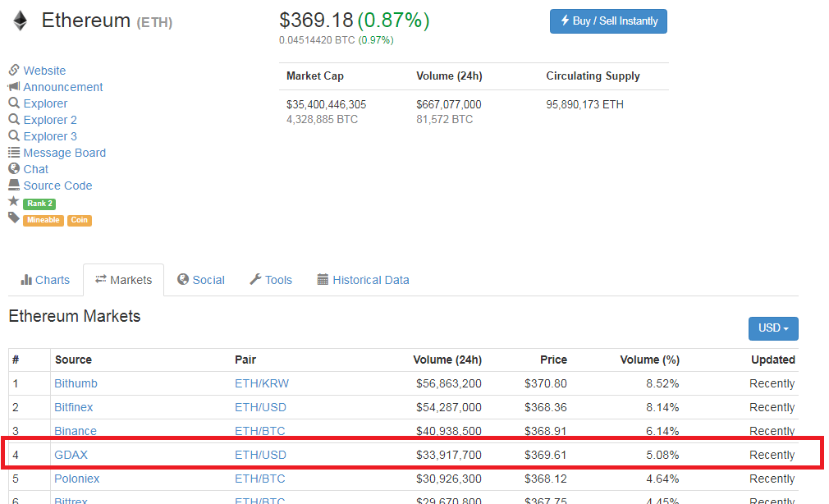This screenshot has width=829, height=504.
Task: Open the Source Code link
Action: (57, 185)
